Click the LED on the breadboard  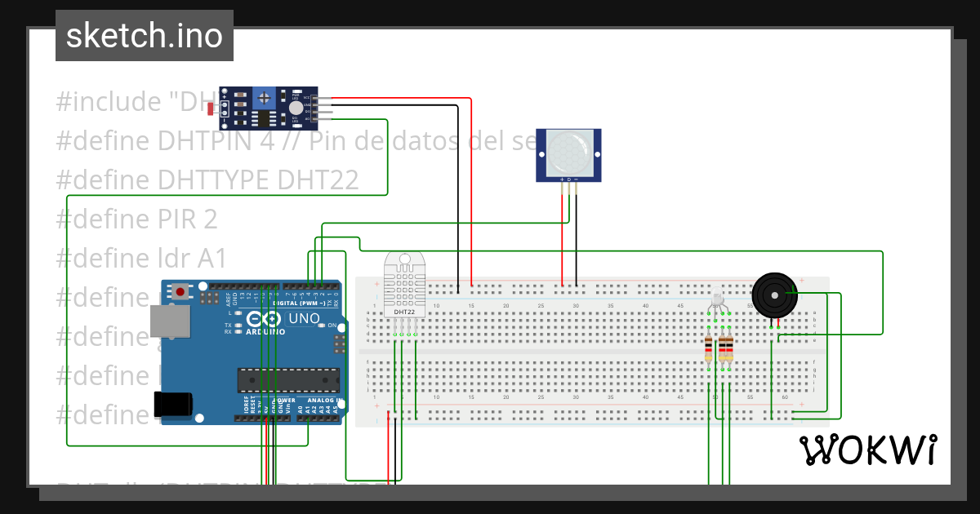[717, 294]
